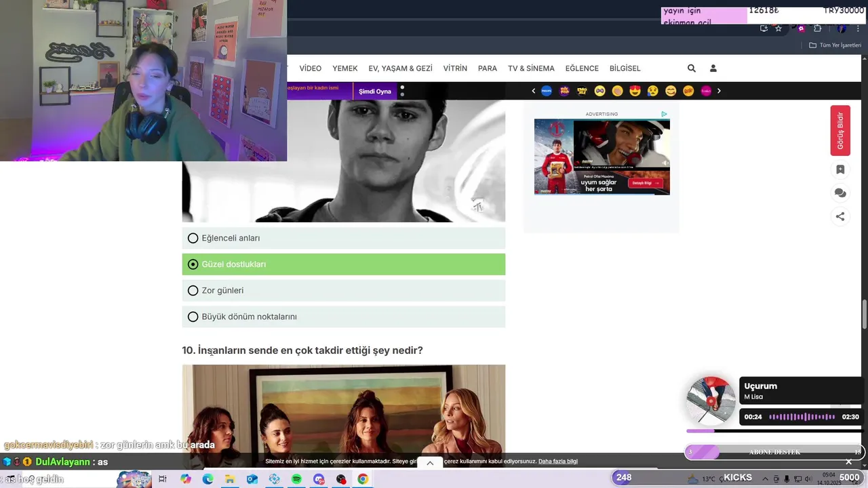Screen dimensions: 868x488
Task: Open the YEMEK menu
Action: point(345,68)
